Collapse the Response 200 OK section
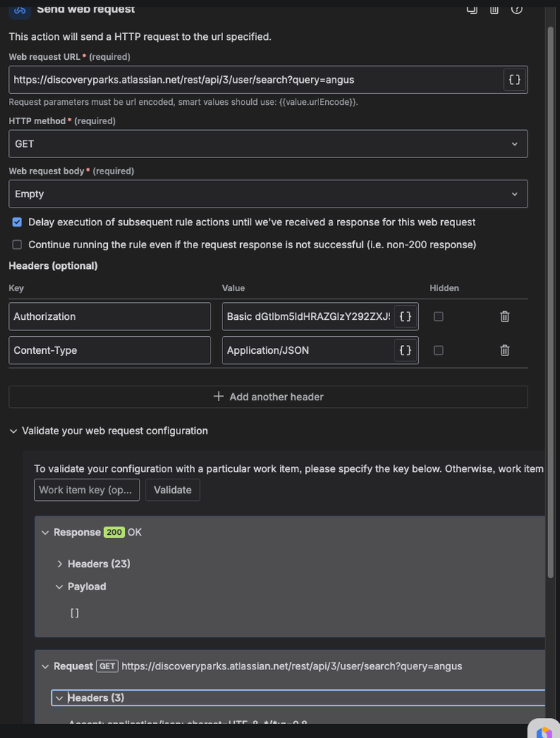The height and width of the screenshot is (738, 560). (45, 533)
